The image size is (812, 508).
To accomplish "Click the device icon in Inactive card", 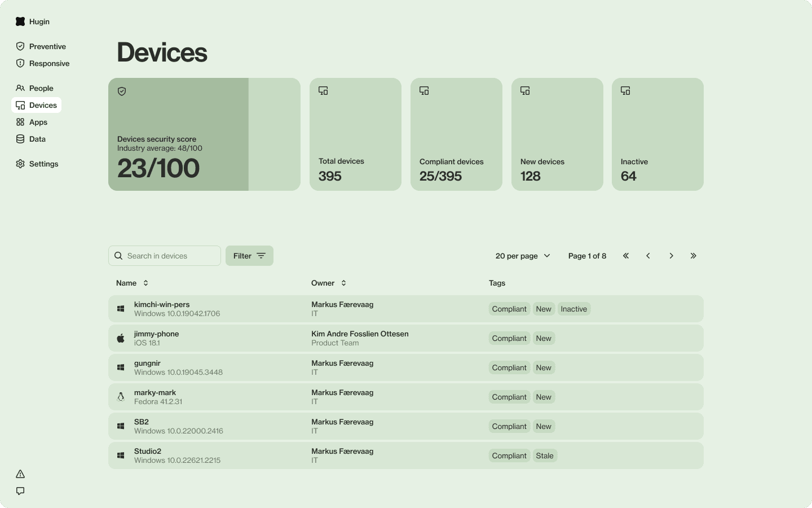I will [625, 91].
